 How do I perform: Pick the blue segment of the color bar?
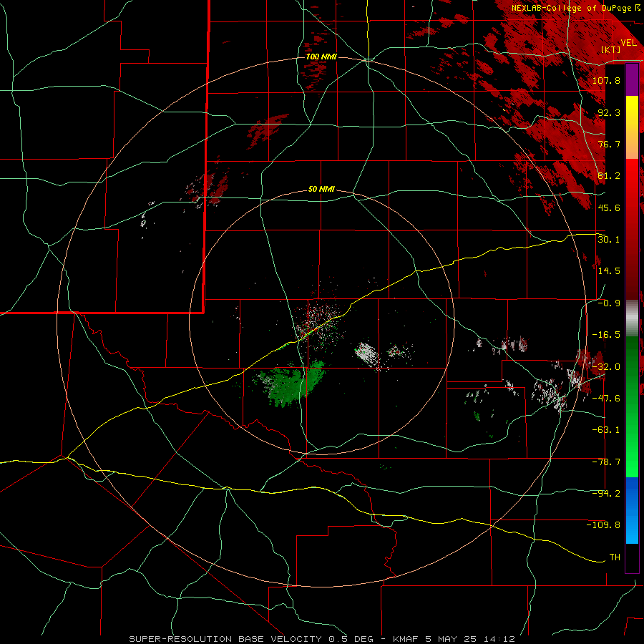point(632,510)
